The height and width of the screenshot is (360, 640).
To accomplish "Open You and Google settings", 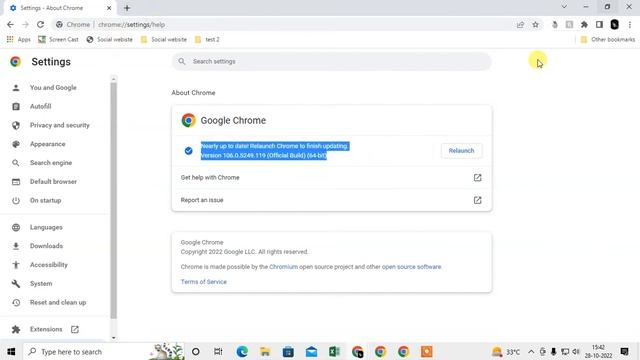I will tap(53, 88).
